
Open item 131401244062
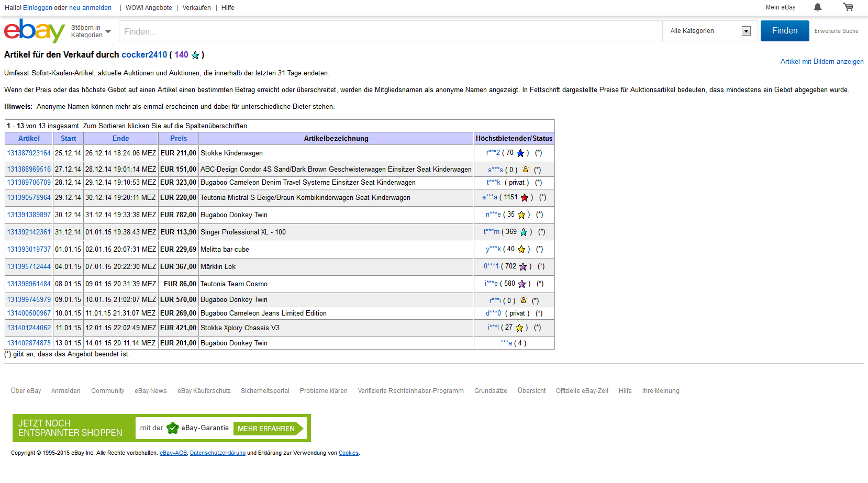tap(29, 328)
